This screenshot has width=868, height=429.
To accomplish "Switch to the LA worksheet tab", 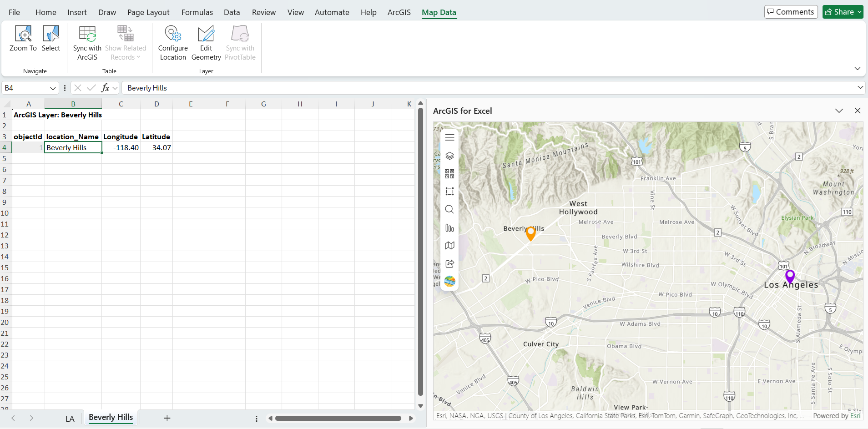I will point(70,419).
